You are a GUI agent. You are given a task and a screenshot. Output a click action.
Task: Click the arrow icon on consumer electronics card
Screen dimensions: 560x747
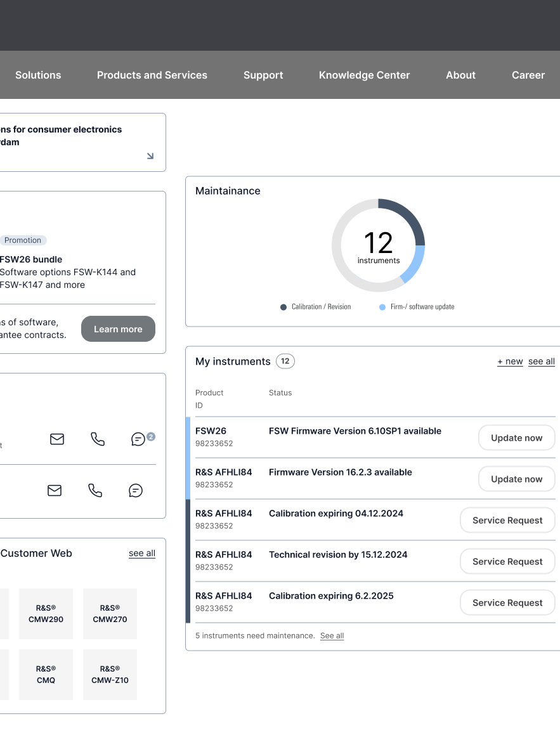coord(150,156)
